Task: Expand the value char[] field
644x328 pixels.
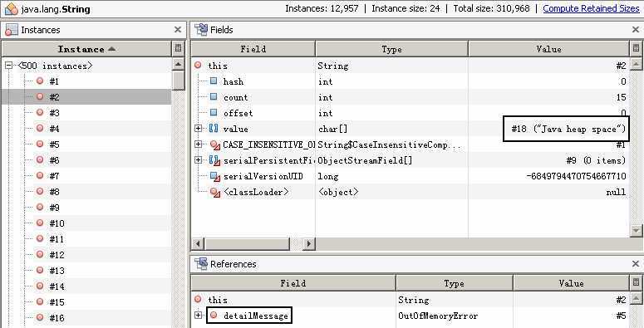Action: point(198,129)
